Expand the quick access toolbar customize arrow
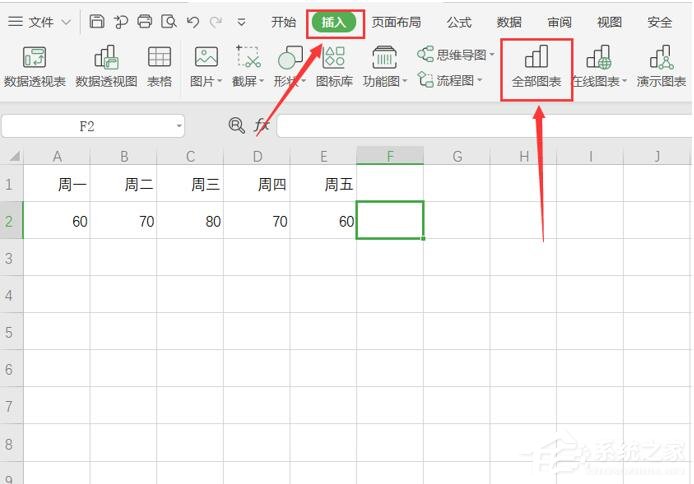Viewport: 694px width, 484px height. (x=242, y=21)
